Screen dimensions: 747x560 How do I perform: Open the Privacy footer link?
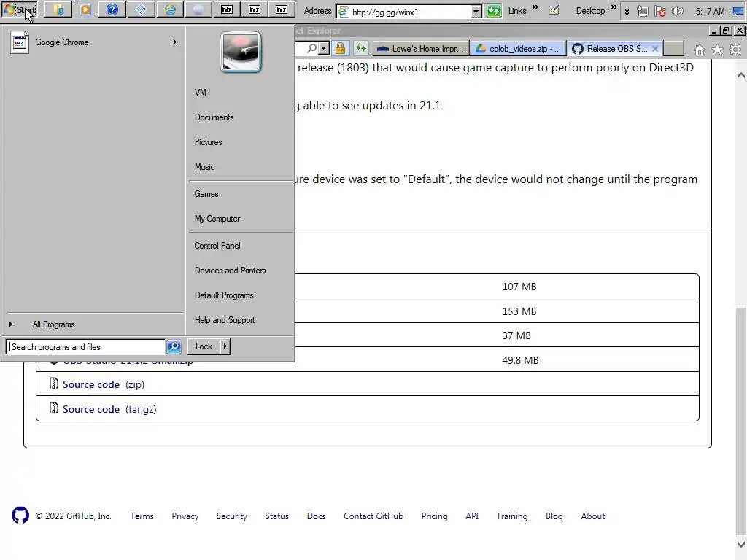pyautogui.click(x=185, y=516)
